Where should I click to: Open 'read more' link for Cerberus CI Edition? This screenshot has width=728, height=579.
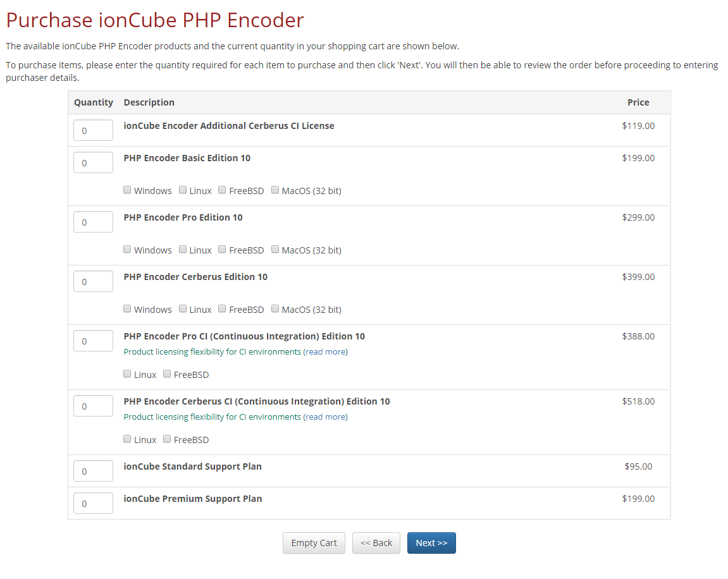(326, 417)
